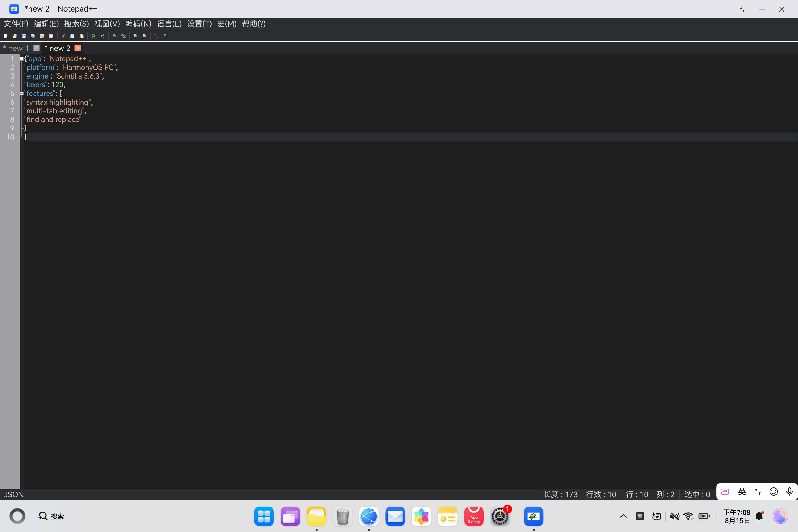The image size is (798, 532).
Task: Open the launcher circle button in taskbar
Action: (17, 516)
